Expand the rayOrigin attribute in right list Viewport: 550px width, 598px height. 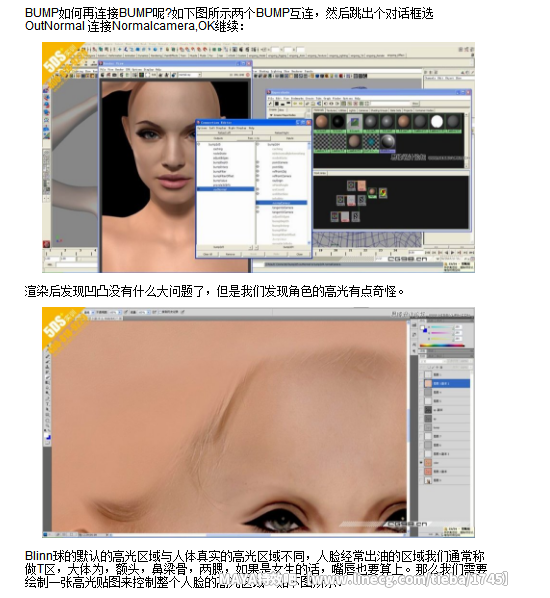(257, 180)
